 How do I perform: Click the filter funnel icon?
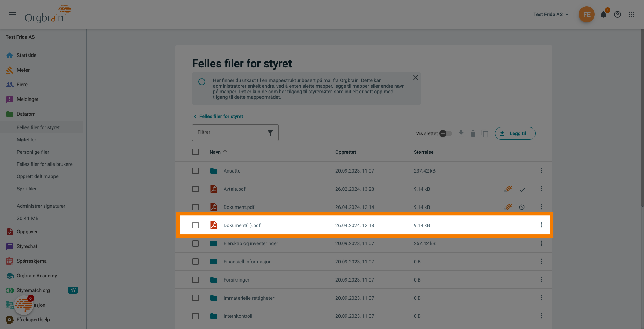[270, 133]
